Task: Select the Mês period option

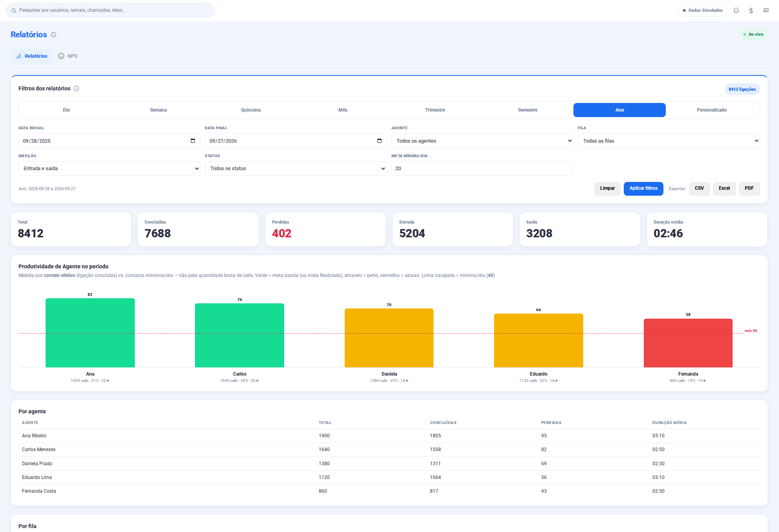Action: [343, 110]
